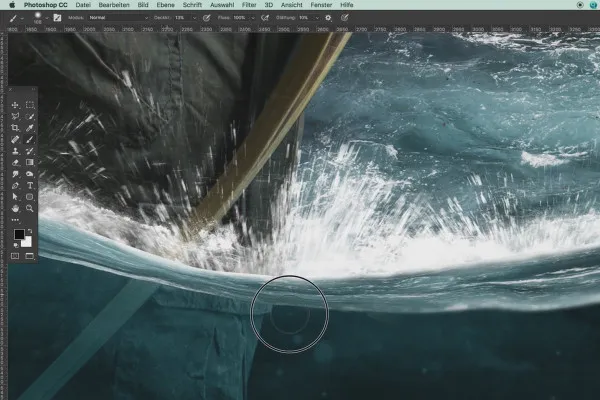Select the Clone Stamp tool
Screen dimensions: 600x400
tap(15, 151)
